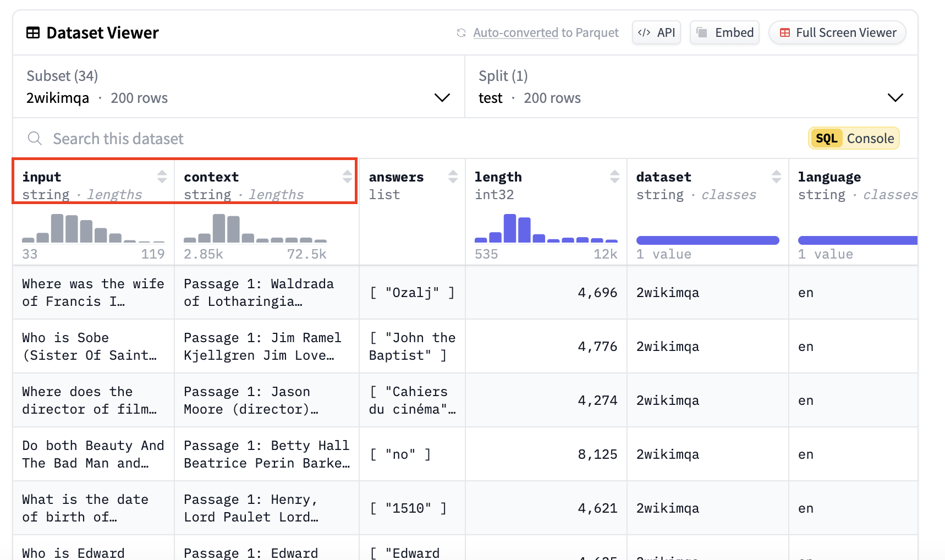Select the 2wikimqa dataset cell in the 4,696 row

pos(708,293)
